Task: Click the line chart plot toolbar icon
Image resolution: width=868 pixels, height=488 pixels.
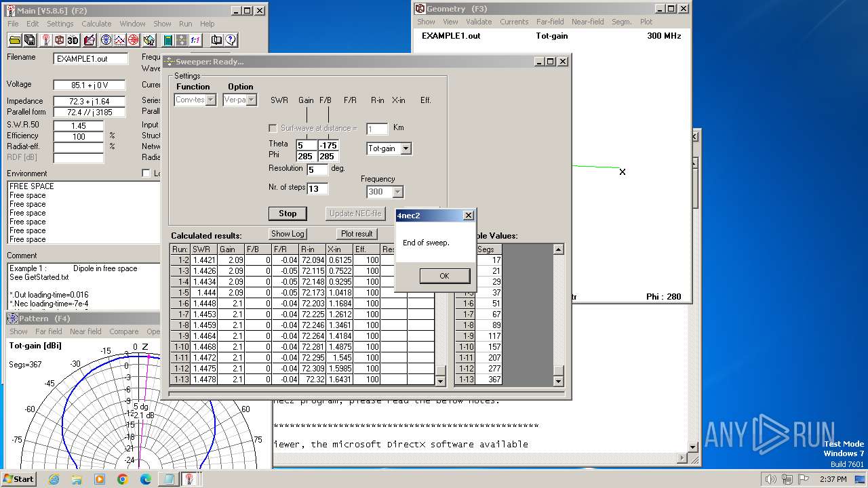Action: pyautogui.click(x=120, y=40)
